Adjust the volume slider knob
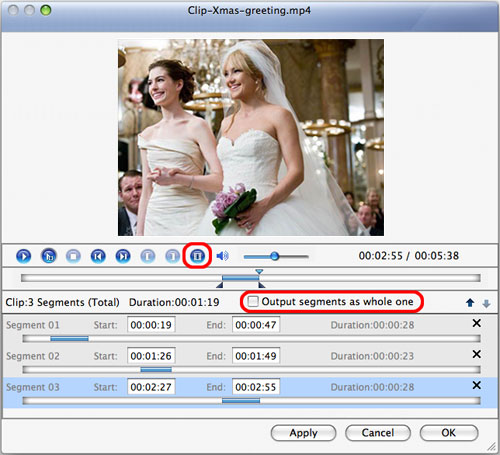Viewport: 500px width, 455px height. [x=275, y=256]
